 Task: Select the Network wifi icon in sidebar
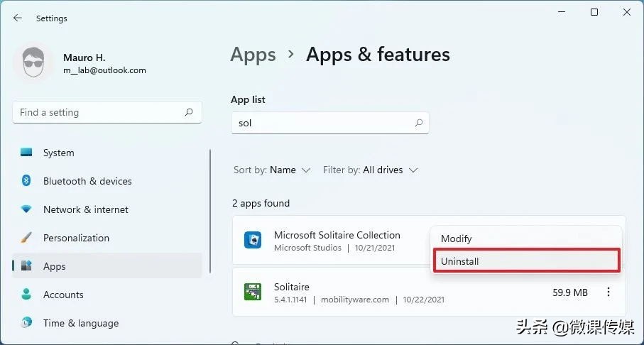26,209
